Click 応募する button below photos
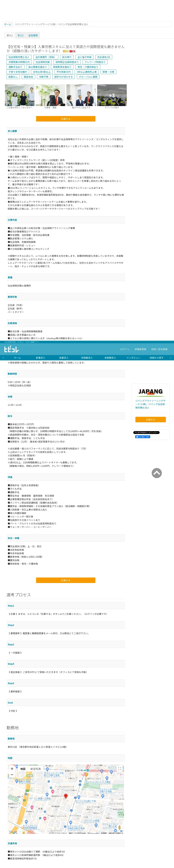Screen dimensions: 174x868 [66, 119]
